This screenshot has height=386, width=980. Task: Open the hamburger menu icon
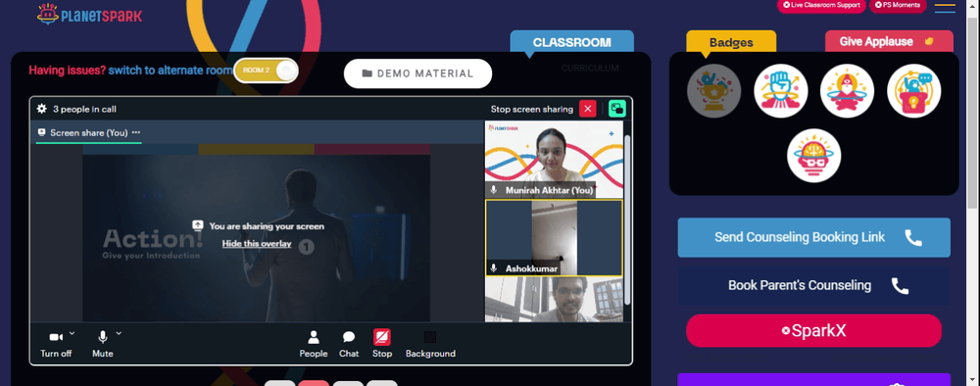click(x=945, y=8)
